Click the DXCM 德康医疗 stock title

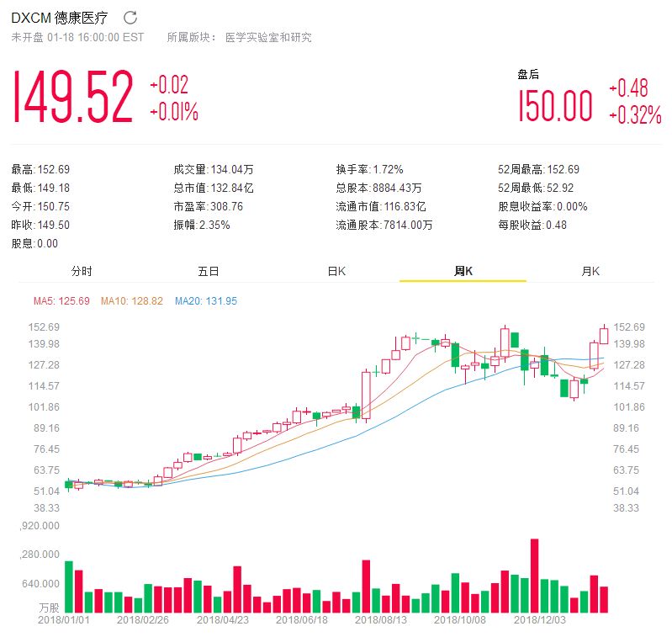click(62, 18)
